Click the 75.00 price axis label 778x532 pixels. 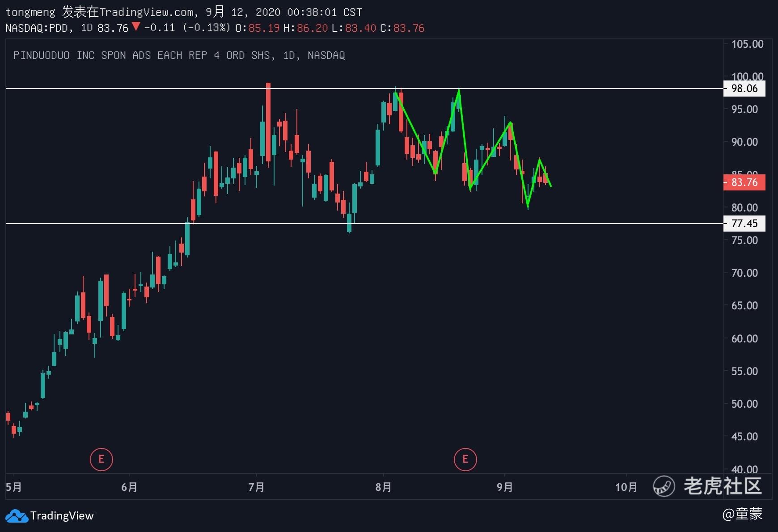[x=744, y=241]
